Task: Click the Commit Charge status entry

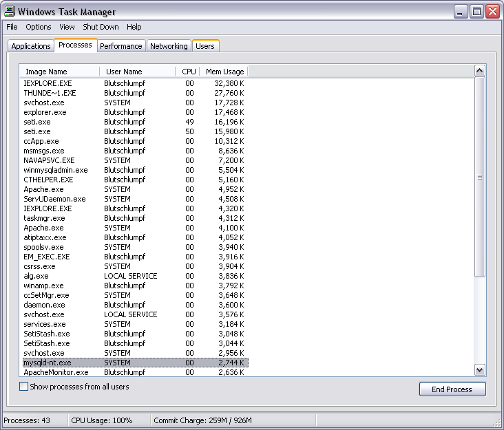Action: tap(233, 420)
